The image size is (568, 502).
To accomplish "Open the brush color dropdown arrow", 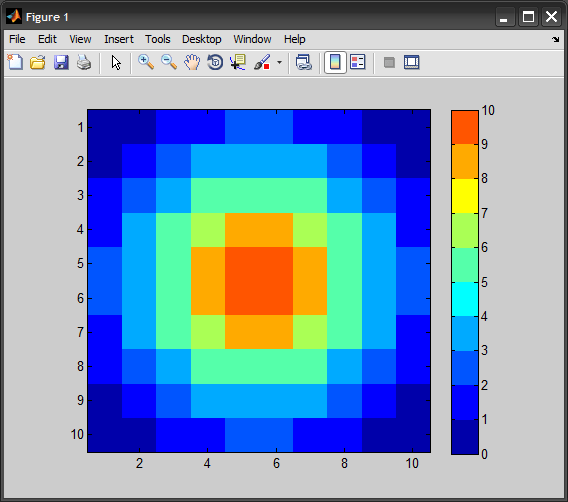I will [x=279, y=62].
